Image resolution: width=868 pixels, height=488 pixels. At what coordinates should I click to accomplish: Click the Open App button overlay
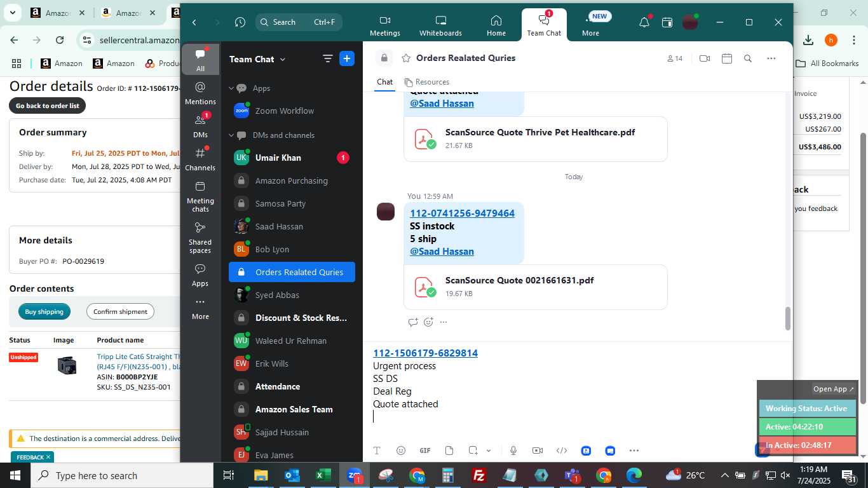click(x=834, y=389)
